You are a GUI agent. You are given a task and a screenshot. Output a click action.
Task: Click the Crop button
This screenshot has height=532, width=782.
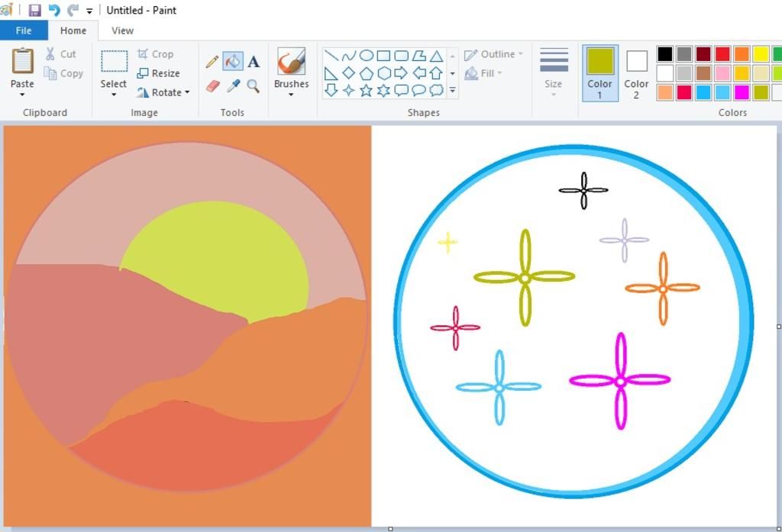(x=155, y=54)
